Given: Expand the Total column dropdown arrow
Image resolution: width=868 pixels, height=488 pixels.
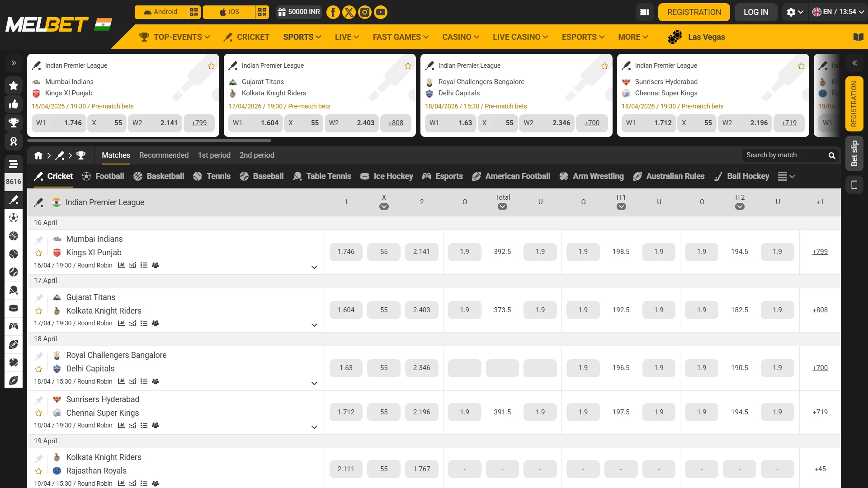Looking at the screenshot, I should click(x=502, y=206).
